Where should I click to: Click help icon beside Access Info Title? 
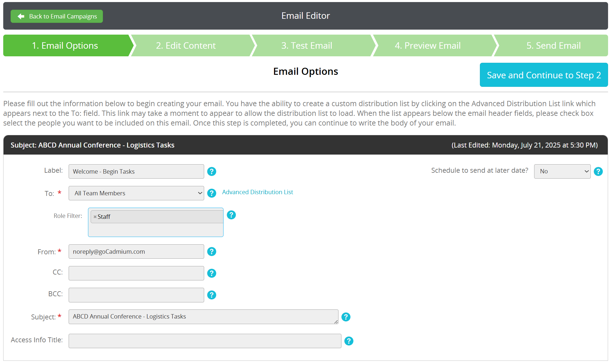348,341
